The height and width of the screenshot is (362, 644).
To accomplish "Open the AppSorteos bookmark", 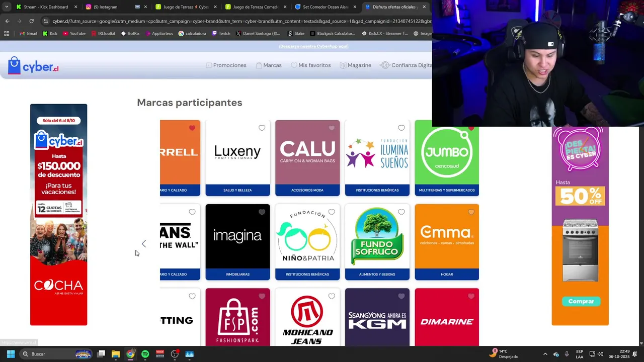I will coord(159,34).
